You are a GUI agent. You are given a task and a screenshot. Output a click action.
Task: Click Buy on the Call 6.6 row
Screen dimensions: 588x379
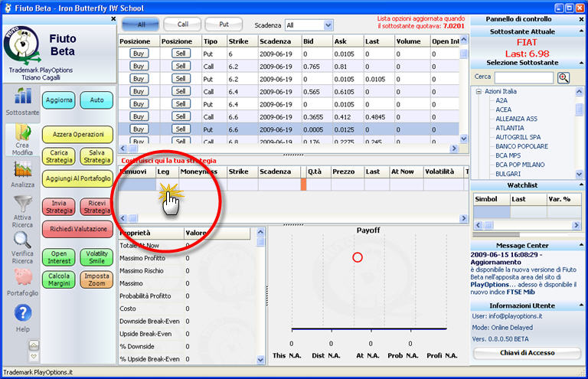[x=139, y=116]
